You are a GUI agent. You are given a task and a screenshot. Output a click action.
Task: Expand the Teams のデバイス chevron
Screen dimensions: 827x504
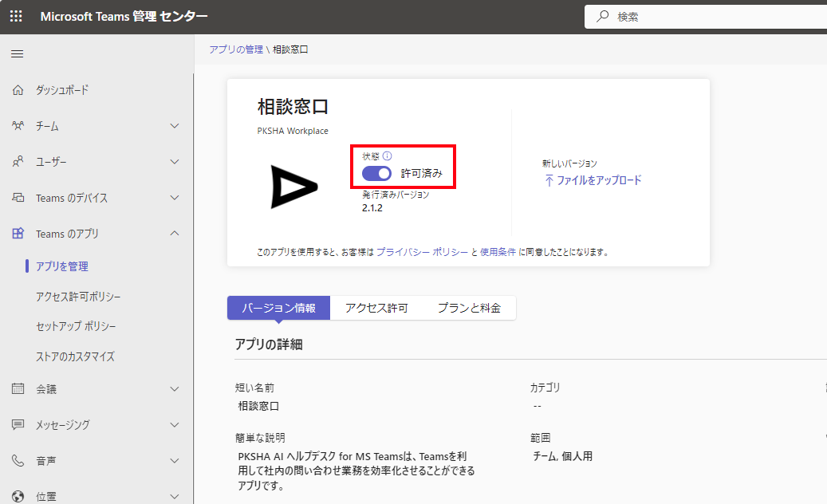(175, 198)
